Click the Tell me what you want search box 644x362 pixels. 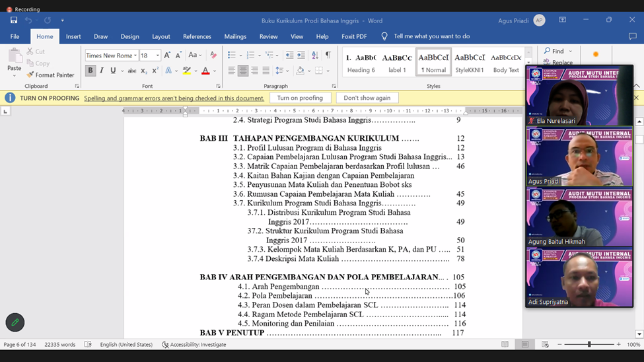(432, 36)
